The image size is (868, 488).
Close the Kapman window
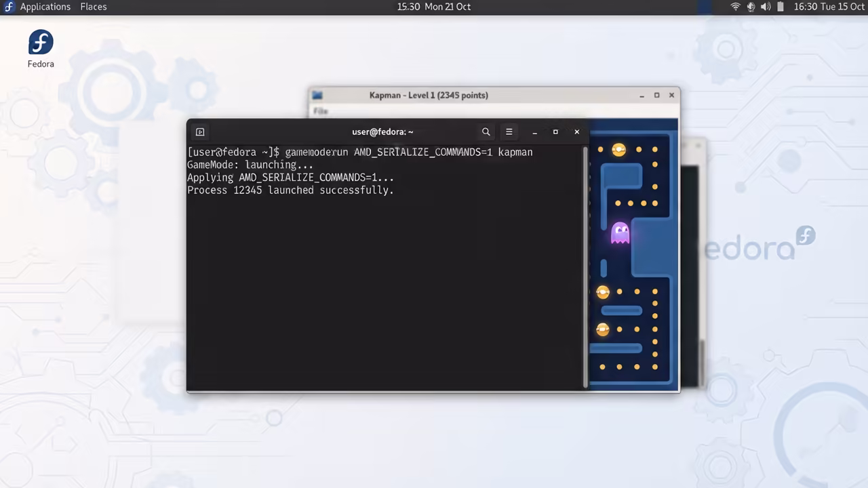click(671, 96)
